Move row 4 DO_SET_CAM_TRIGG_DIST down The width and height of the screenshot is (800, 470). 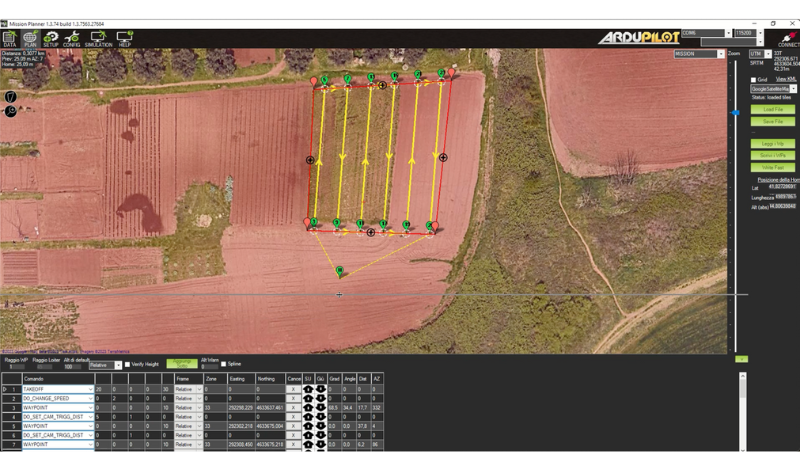[x=320, y=417]
